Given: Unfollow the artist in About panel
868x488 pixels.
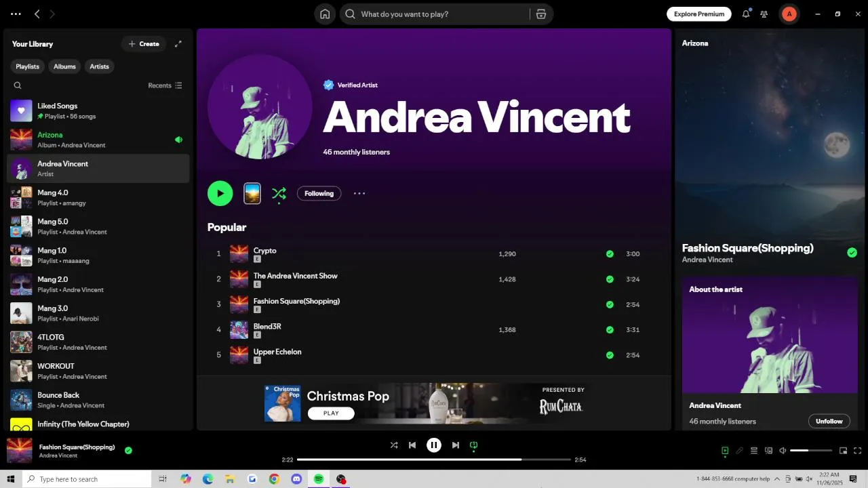Looking at the screenshot, I should coord(829,421).
